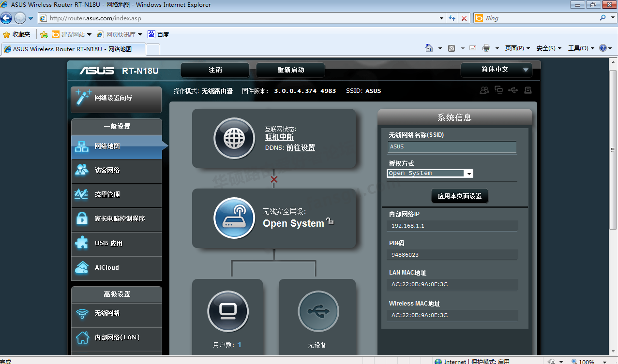This screenshot has width=618, height=364.
Task: Click firmware version 3.0.0.4.374_4983 link
Action: click(x=305, y=91)
